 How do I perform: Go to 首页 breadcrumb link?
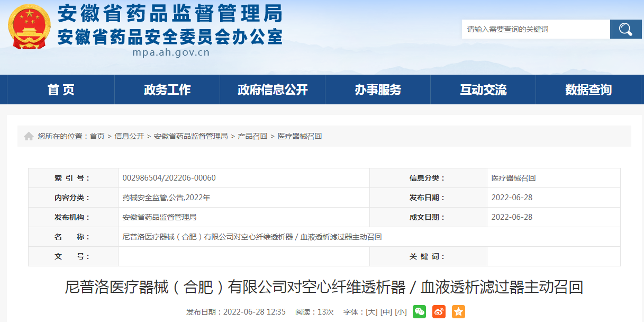click(x=97, y=136)
